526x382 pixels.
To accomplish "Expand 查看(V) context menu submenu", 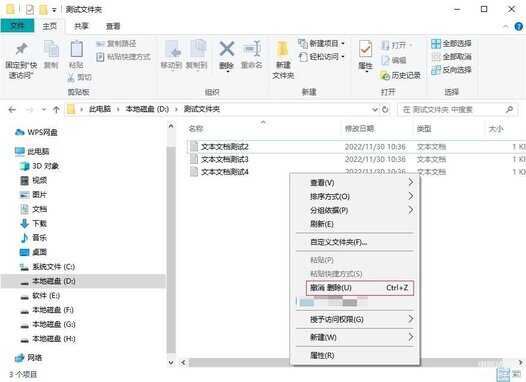I will click(356, 183).
